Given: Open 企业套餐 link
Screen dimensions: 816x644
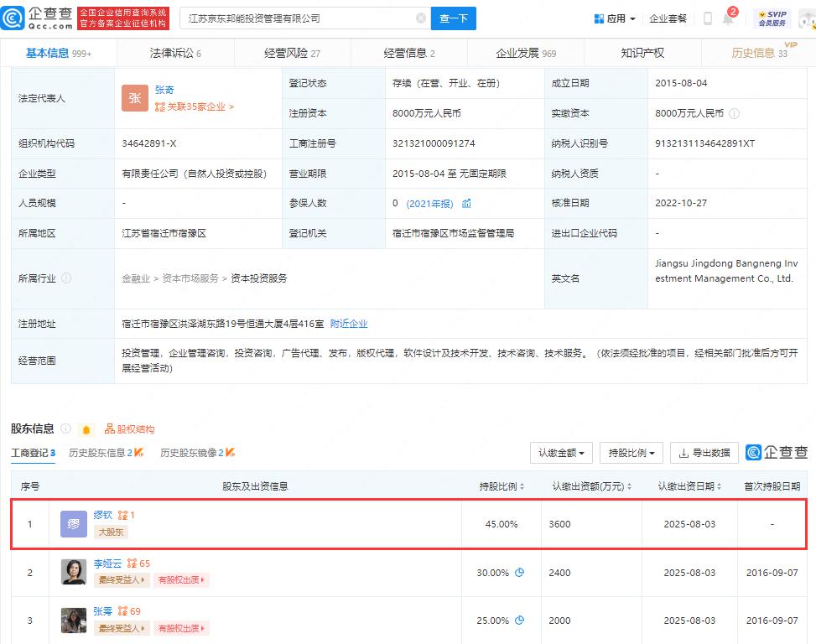Looking at the screenshot, I should (668, 18).
